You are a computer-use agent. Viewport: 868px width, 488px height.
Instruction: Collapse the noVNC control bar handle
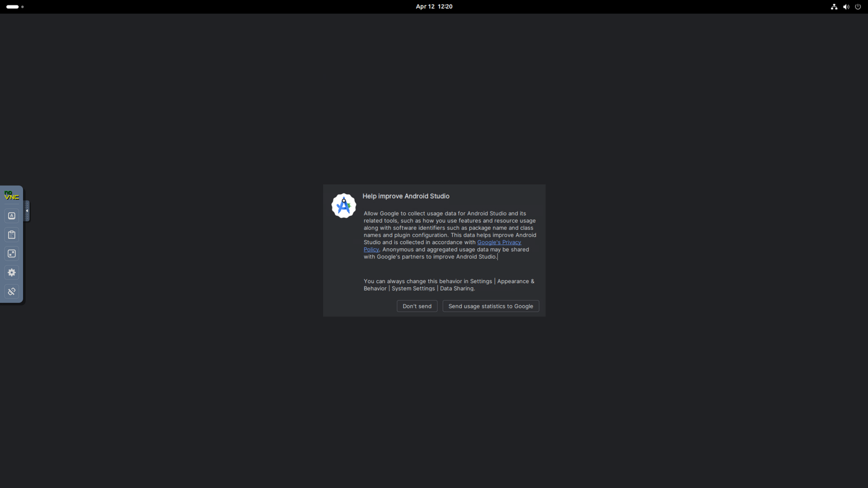point(27,211)
